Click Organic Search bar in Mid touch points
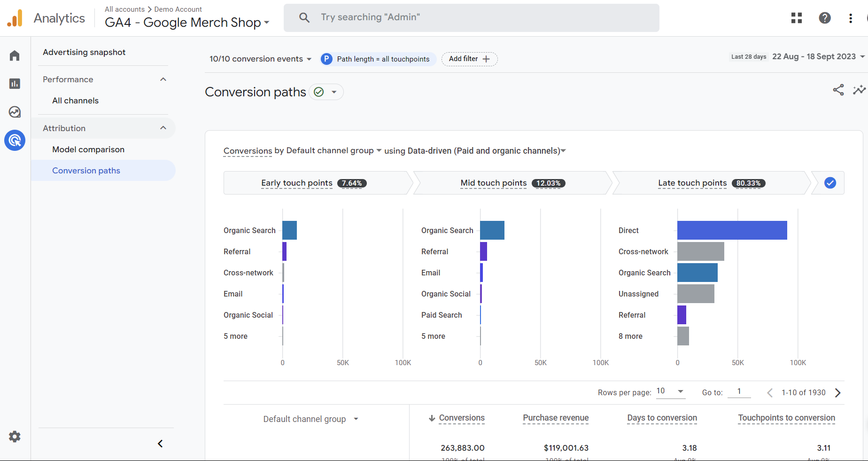Image resolution: width=868 pixels, height=461 pixels. [492, 230]
